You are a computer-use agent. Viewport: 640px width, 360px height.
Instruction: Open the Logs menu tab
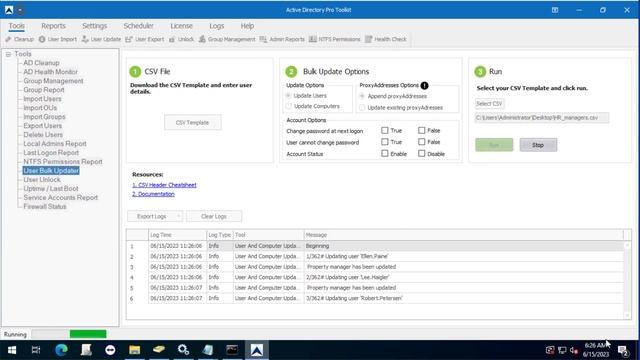[217, 26]
